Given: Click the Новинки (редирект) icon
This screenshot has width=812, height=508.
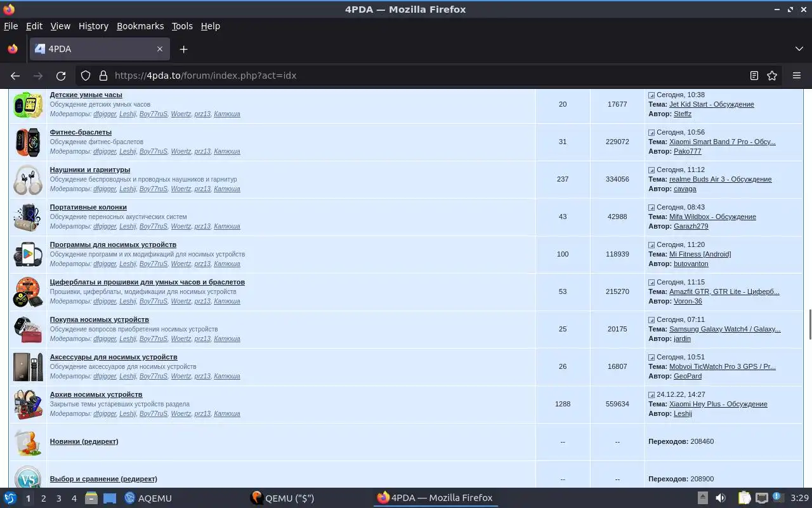Looking at the screenshot, I should (28, 441).
